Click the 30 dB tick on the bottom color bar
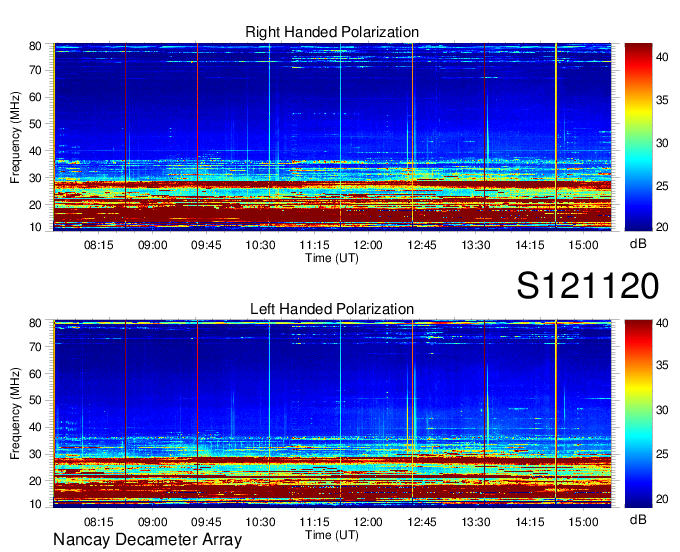The image size is (680, 552). tap(662, 410)
